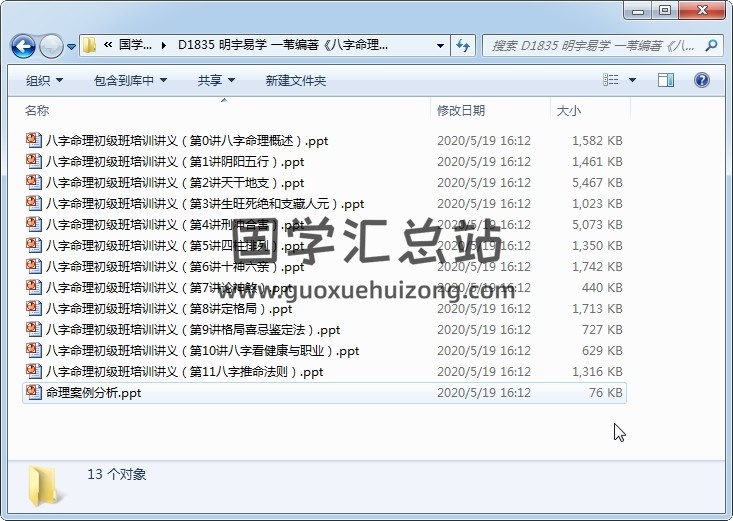The width and height of the screenshot is (733, 521).
Task: Select file name 第0讲八字命理概述
Action: tap(187, 141)
